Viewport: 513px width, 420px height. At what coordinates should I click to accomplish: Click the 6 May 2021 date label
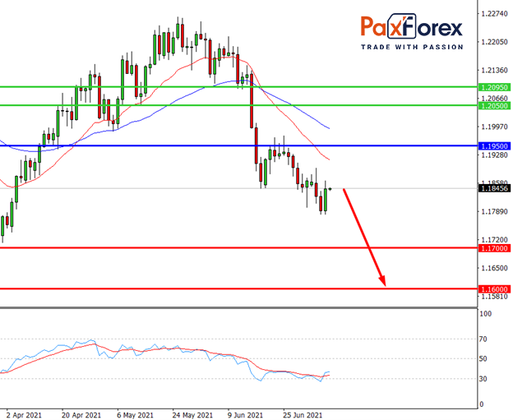(135, 415)
